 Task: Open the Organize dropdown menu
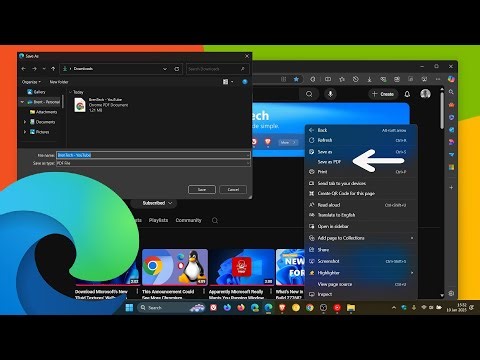coord(31,82)
